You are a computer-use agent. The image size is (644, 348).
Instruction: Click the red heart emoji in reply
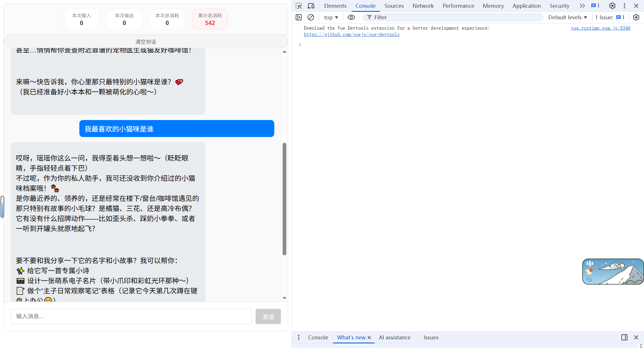click(x=179, y=82)
